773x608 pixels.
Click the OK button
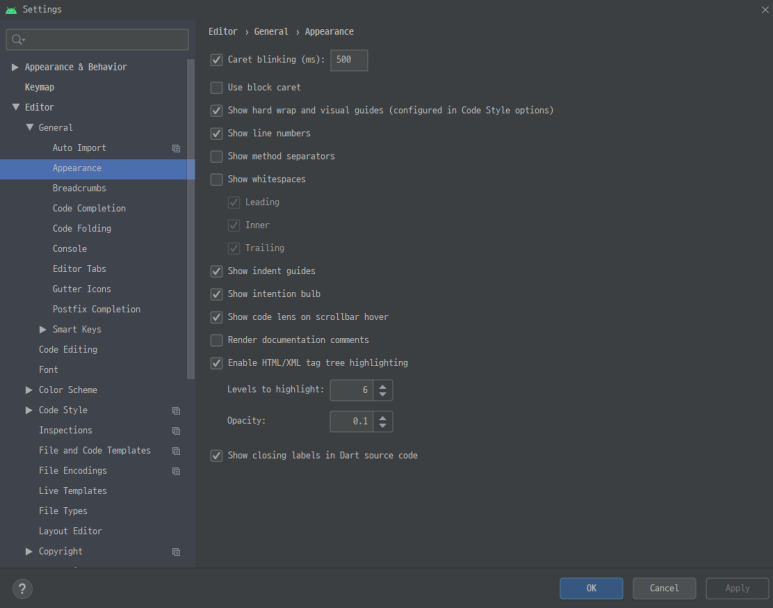(591, 589)
